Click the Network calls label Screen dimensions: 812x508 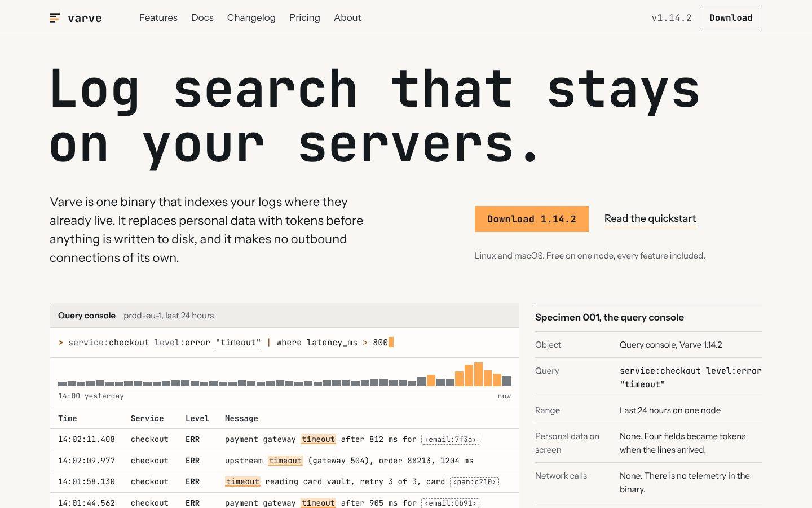point(561,476)
